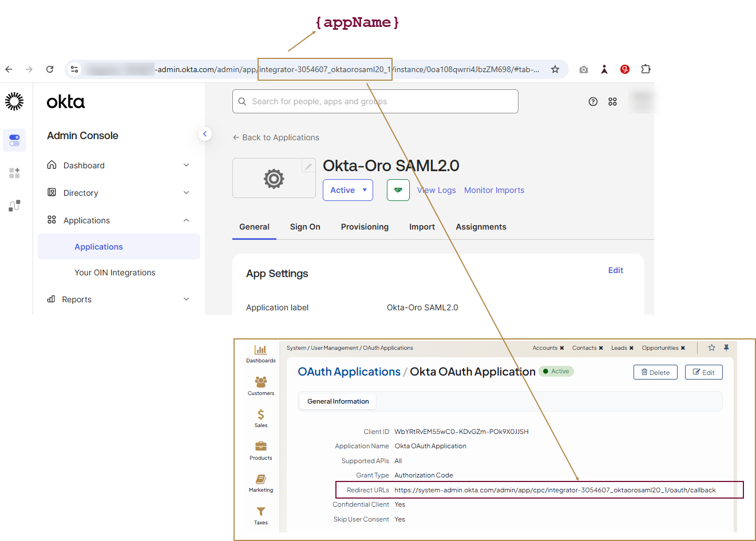Click the browser reload page icon
756x541 pixels.
click(50, 69)
